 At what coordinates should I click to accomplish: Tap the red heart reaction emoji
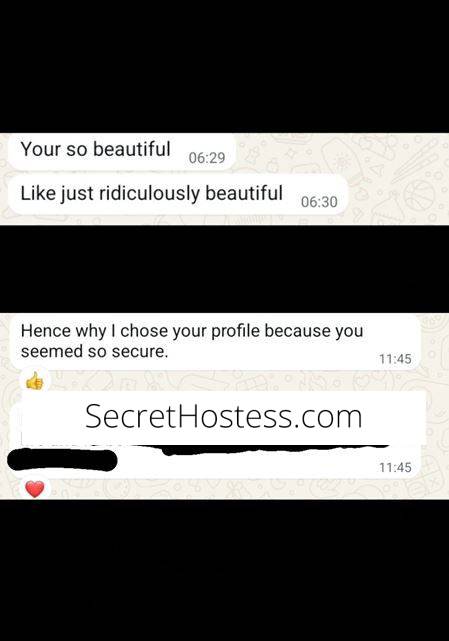(35, 489)
